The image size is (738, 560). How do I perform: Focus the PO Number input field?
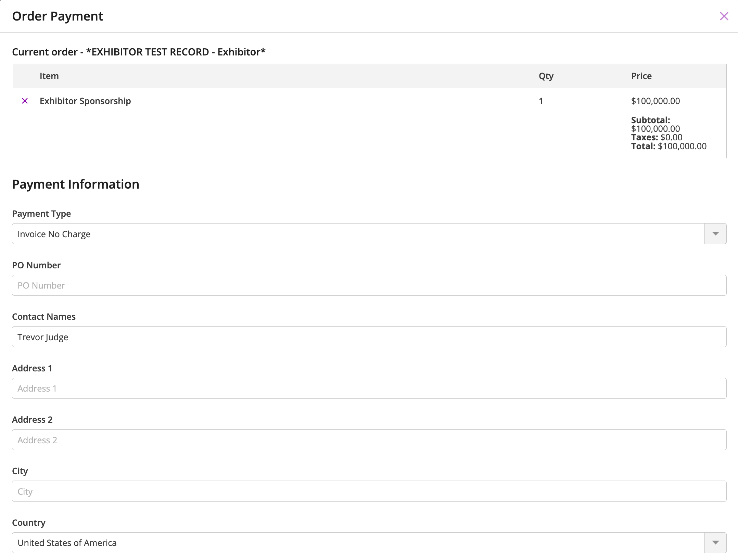pos(369,285)
